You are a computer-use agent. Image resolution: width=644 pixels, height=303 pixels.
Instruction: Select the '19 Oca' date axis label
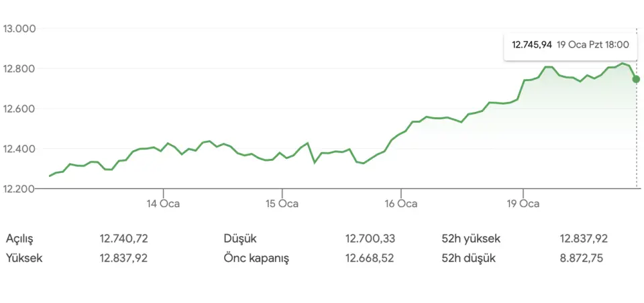[x=522, y=203]
